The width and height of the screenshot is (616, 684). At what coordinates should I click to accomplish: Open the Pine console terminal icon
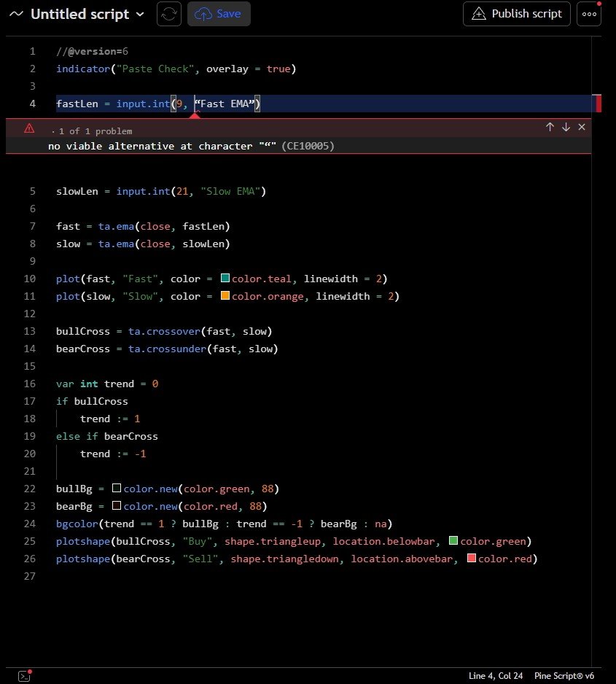24,676
